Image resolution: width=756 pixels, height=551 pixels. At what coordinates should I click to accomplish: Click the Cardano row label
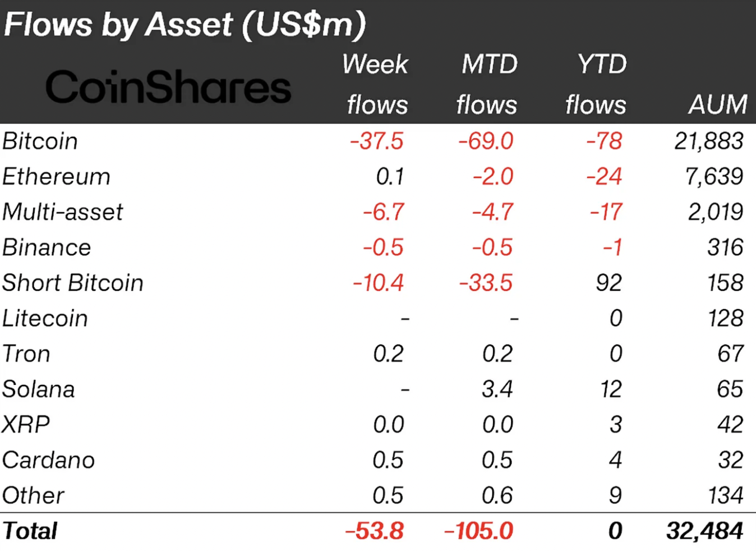pyautogui.click(x=48, y=460)
